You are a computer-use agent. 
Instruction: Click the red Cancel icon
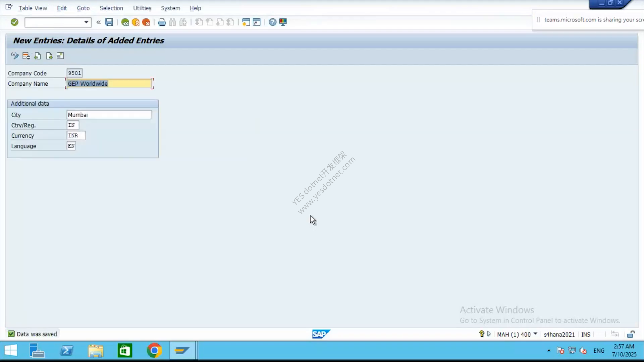click(x=146, y=22)
